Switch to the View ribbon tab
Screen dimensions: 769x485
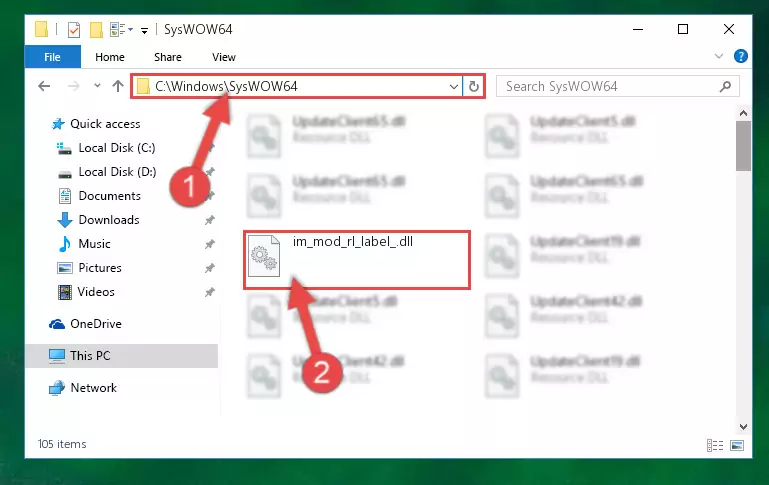click(x=224, y=57)
